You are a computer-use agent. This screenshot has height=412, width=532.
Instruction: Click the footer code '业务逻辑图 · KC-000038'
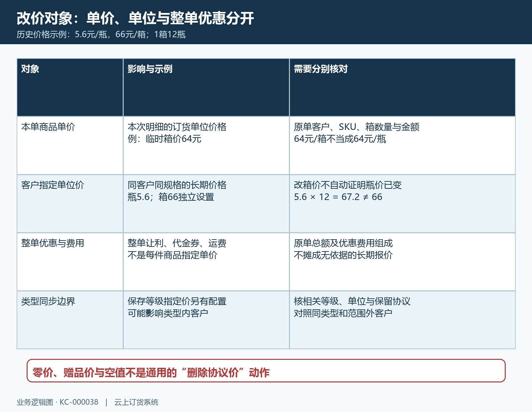pyautogui.click(x=58, y=402)
